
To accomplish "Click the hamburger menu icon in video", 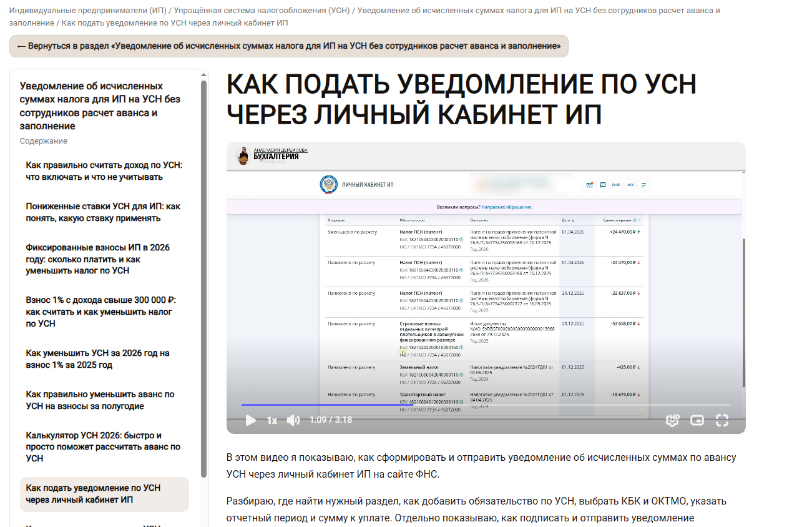I will pyautogui.click(x=644, y=185).
